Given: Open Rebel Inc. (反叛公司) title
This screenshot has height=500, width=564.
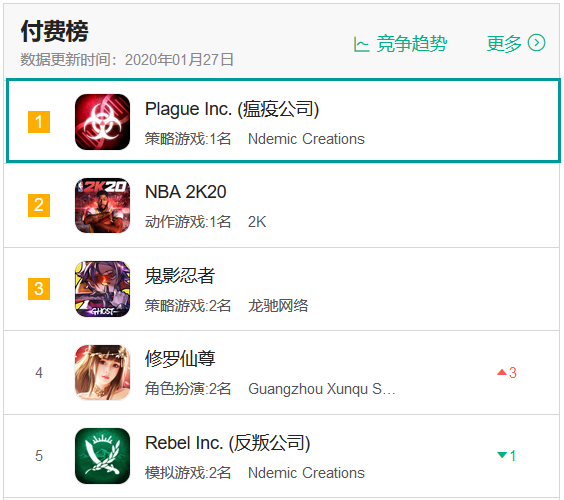Looking at the screenshot, I should tap(228, 443).
